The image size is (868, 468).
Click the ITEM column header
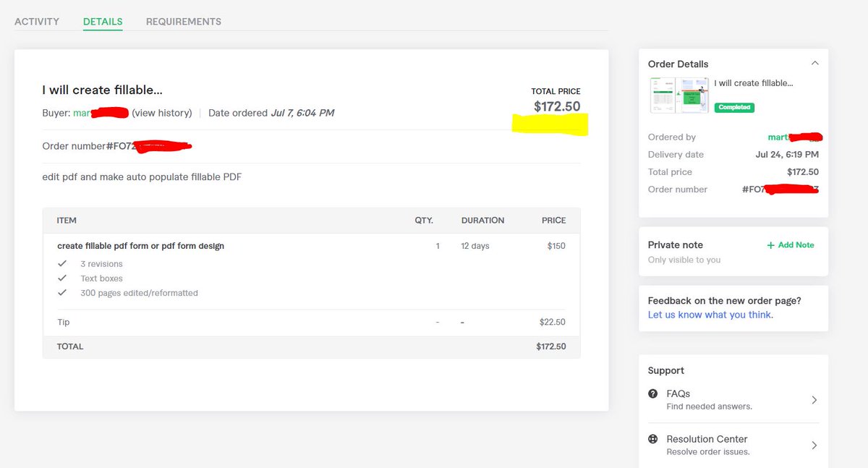point(67,221)
